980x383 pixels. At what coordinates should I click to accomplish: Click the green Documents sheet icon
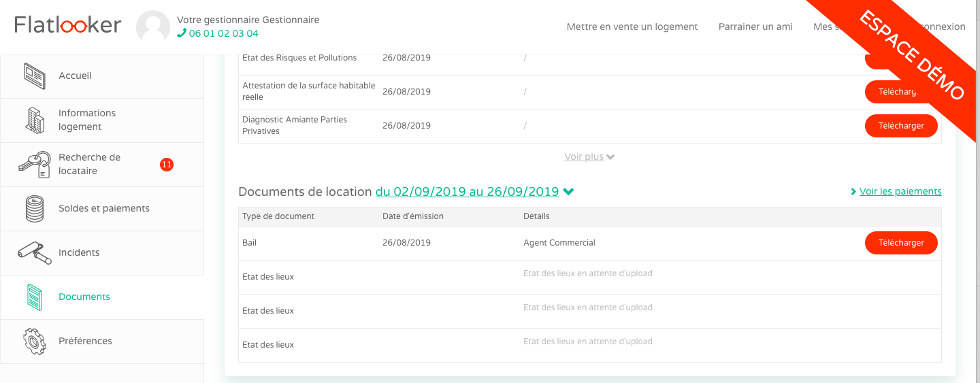point(35,297)
